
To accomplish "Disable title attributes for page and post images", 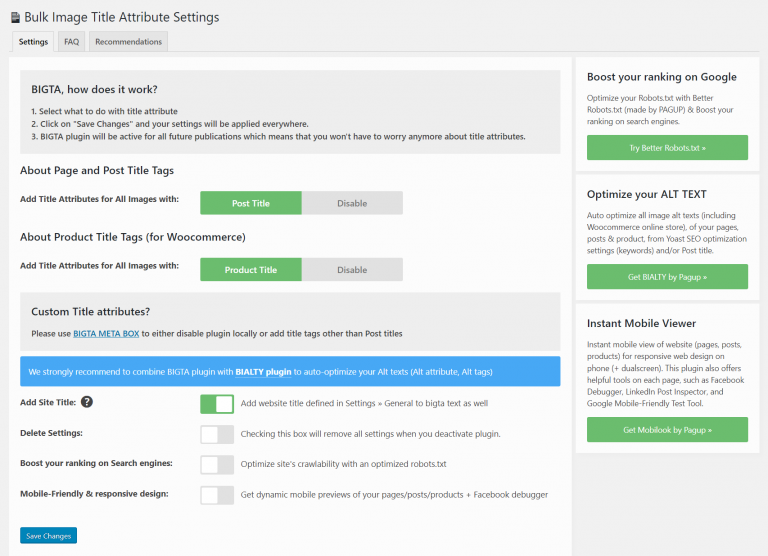I will pyautogui.click(x=352, y=203).
